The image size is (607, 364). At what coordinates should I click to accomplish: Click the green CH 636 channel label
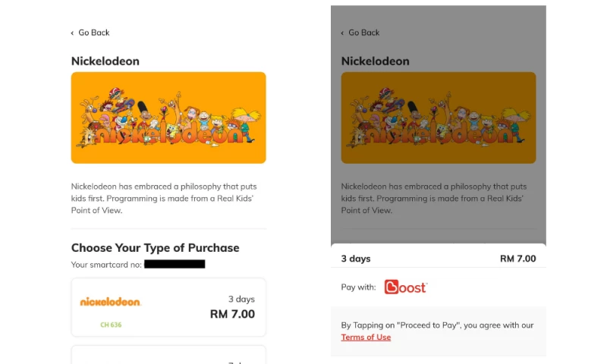111,325
